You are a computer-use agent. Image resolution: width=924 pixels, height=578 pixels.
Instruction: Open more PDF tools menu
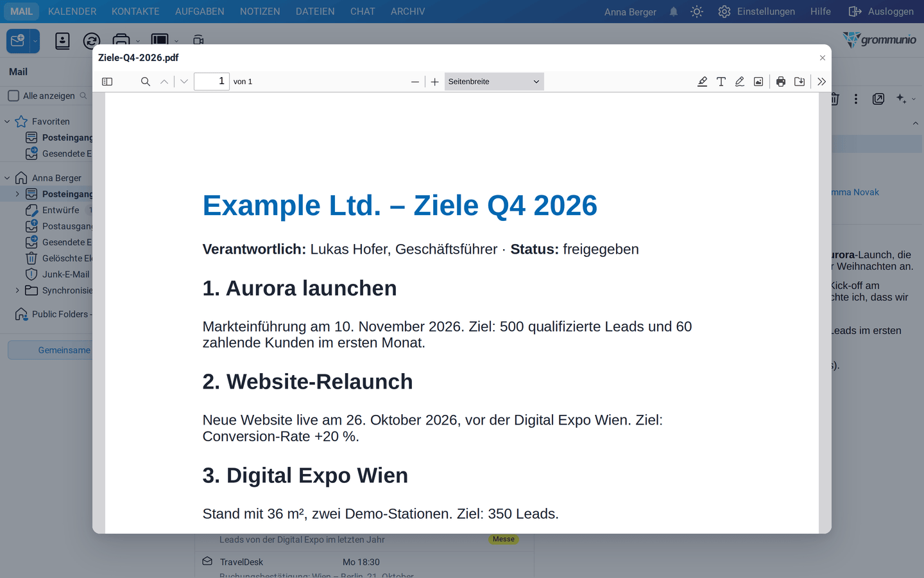click(x=821, y=82)
